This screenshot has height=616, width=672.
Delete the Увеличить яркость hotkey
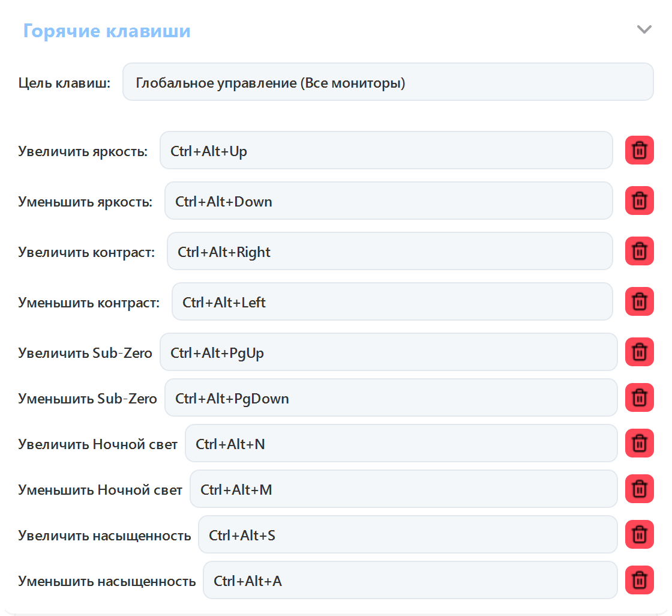pyautogui.click(x=639, y=150)
